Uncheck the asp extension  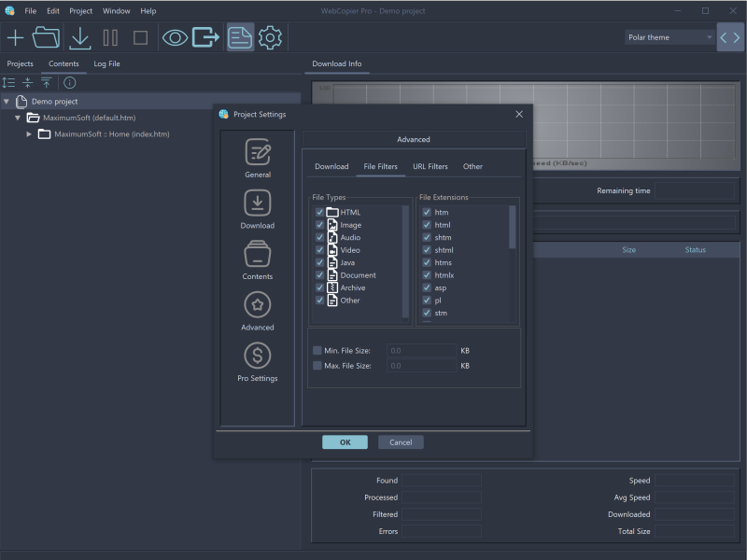pyautogui.click(x=427, y=287)
